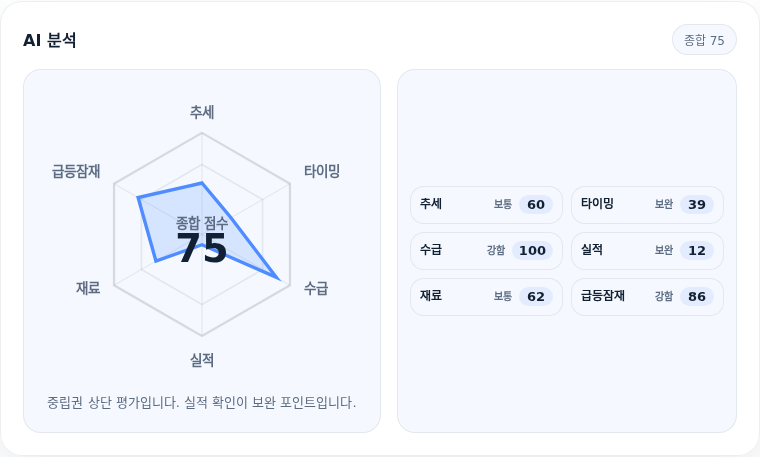
Task: Open the 급등잠재 강함 score card
Action: tap(647, 297)
